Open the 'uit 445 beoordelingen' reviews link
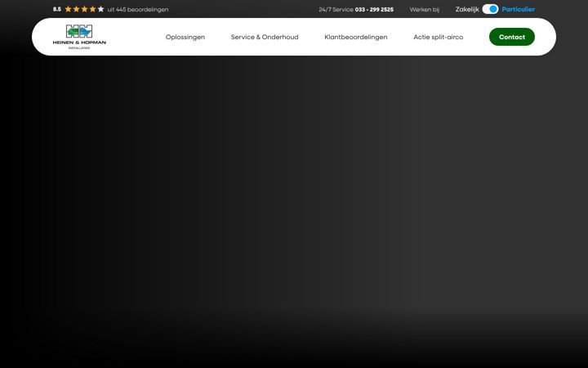The image size is (588, 368). point(138,9)
